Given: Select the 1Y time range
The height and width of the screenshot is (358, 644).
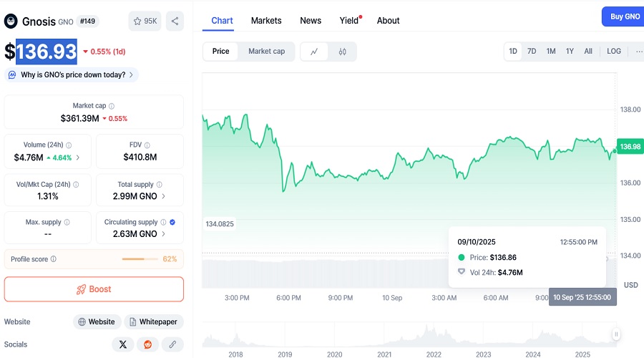Looking at the screenshot, I should click(570, 52).
